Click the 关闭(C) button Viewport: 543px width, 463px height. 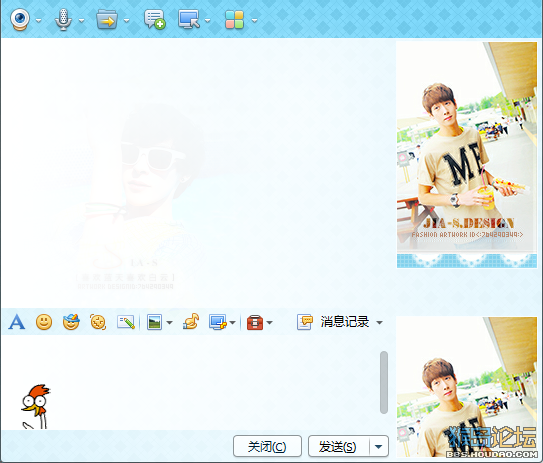coord(267,446)
